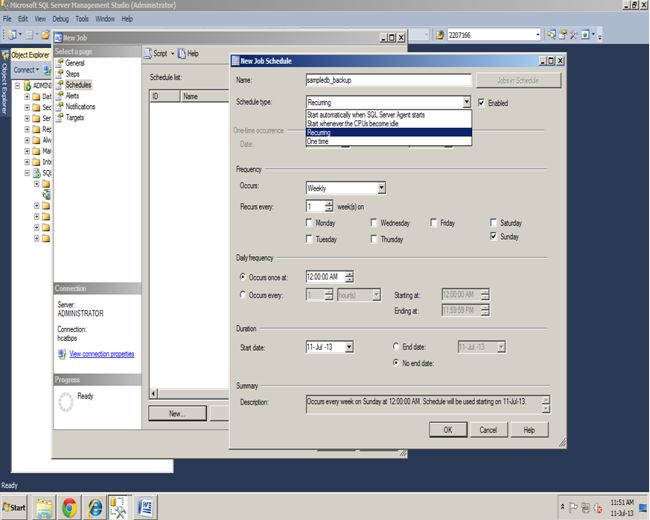This screenshot has width=650, height=520.
Task: Open Google Chrome from the taskbar
Action: click(69, 507)
